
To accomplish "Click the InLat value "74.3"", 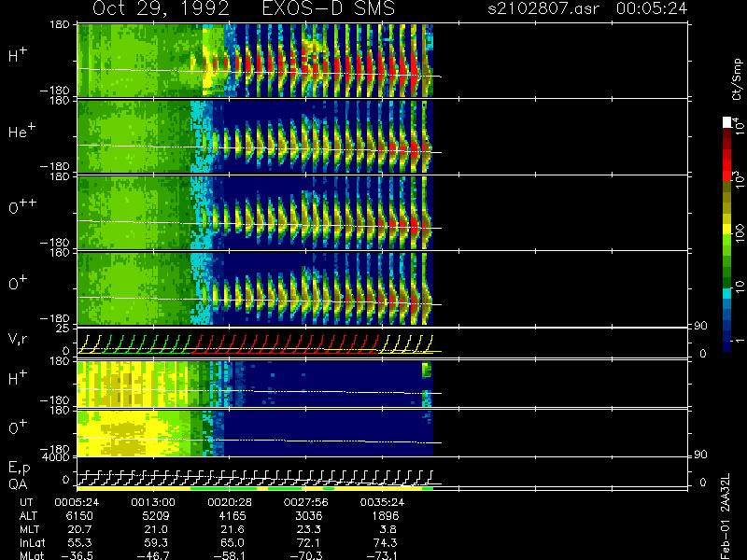I will 386,542.
